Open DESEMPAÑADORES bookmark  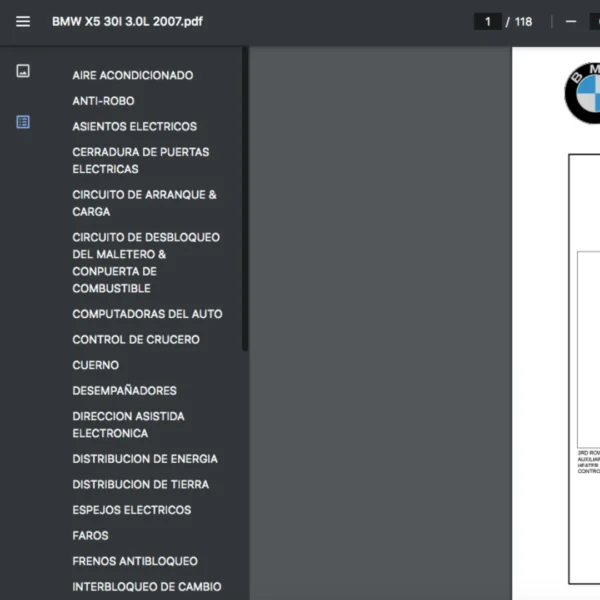coord(124,391)
